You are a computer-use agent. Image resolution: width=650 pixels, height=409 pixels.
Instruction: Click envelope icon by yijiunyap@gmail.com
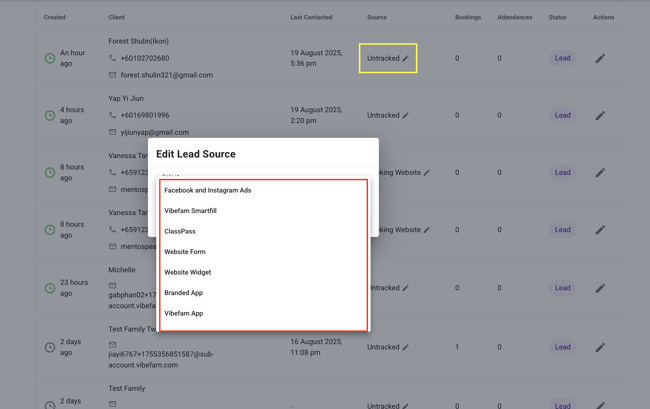coord(112,132)
